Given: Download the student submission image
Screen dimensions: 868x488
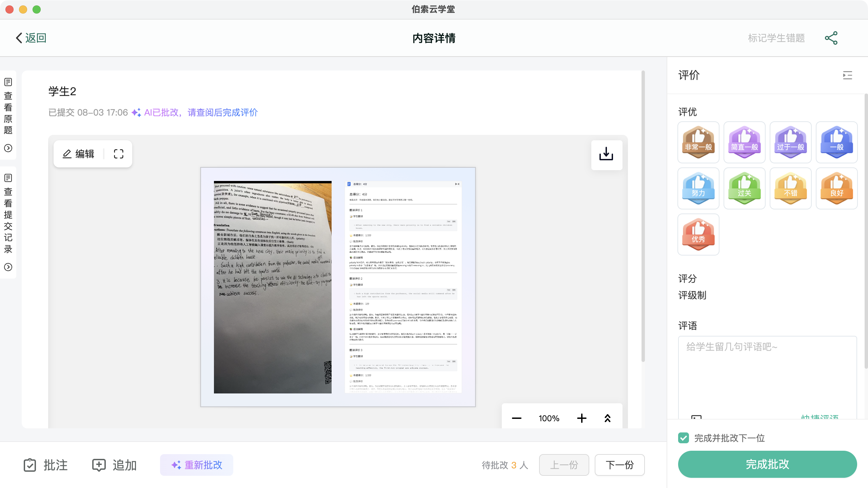Looking at the screenshot, I should click(606, 155).
